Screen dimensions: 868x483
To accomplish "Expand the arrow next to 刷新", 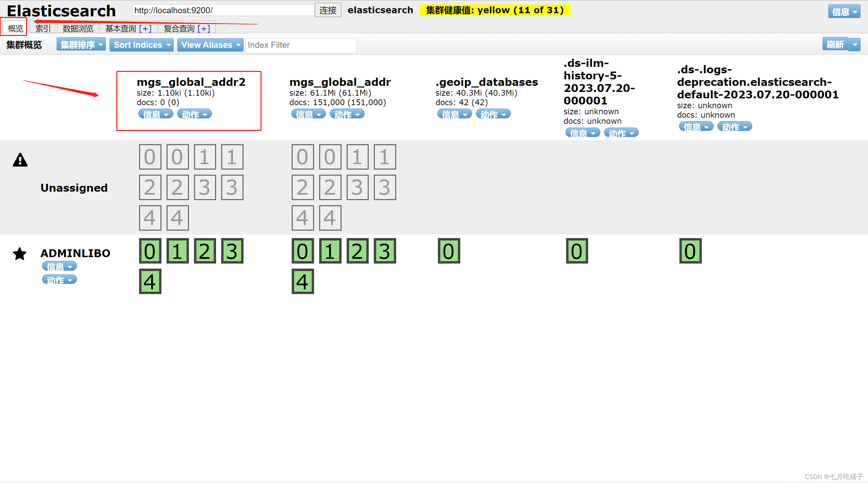I will coord(855,45).
